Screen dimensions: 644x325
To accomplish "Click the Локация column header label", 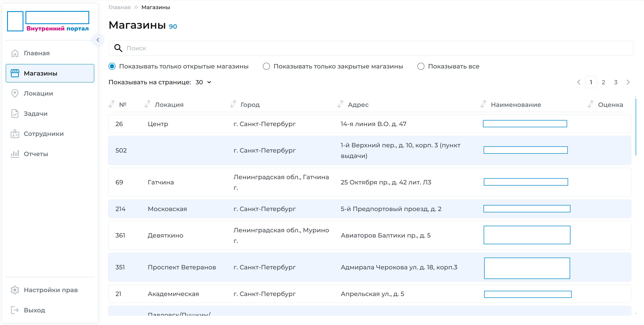I will click(x=169, y=105).
